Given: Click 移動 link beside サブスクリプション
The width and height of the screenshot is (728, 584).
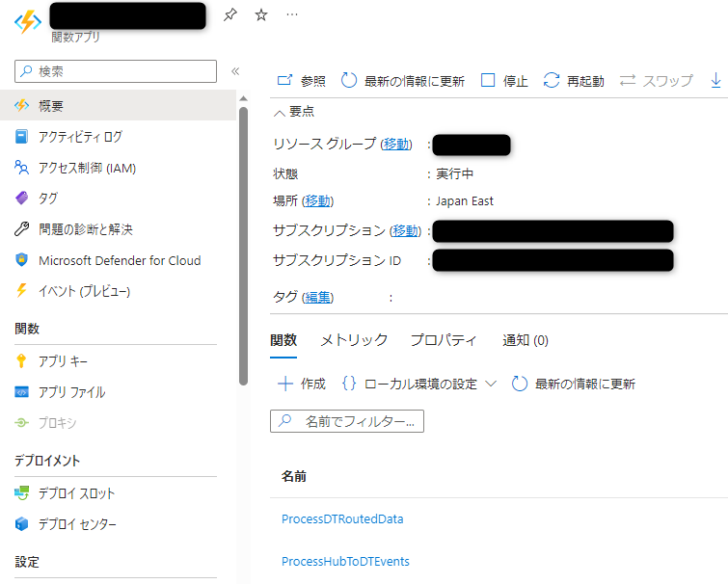Looking at the screenshot, I should pos(405,230).
